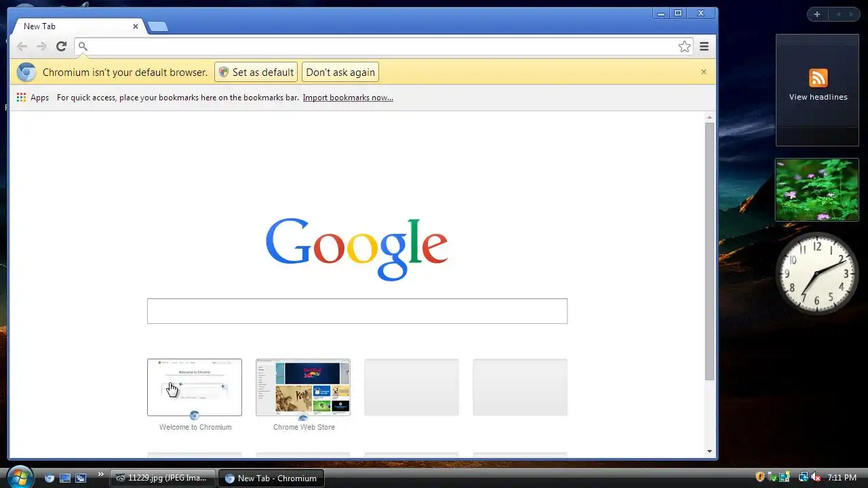Click the Set as default button

point(256,73)
